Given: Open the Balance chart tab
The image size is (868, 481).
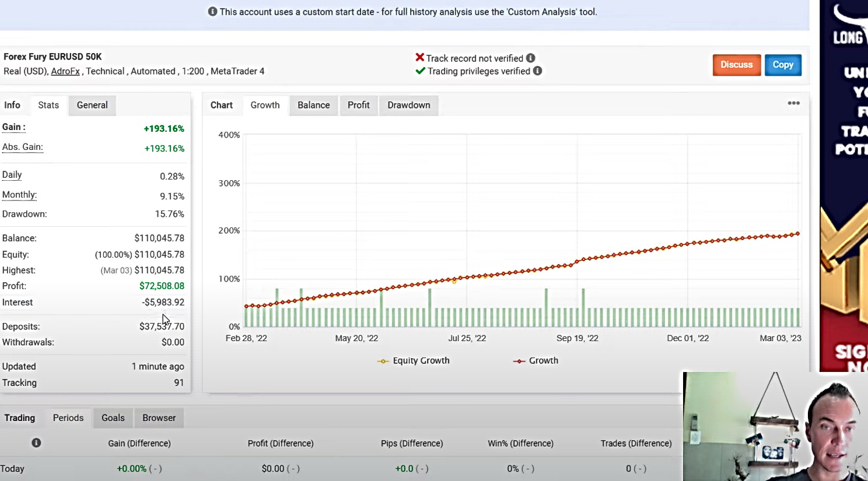Looking at the screenshot, I should [314, 105].
